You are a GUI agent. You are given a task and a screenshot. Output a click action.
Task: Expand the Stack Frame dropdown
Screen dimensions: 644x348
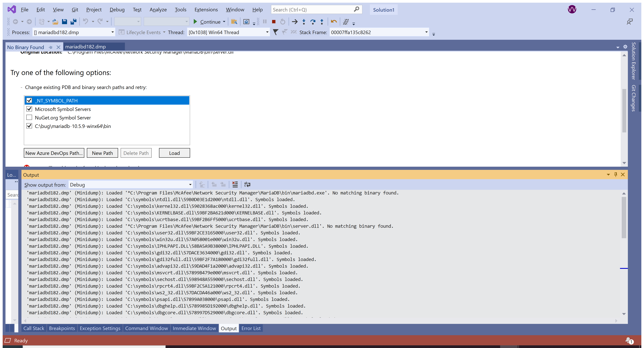tap(426, 32)
